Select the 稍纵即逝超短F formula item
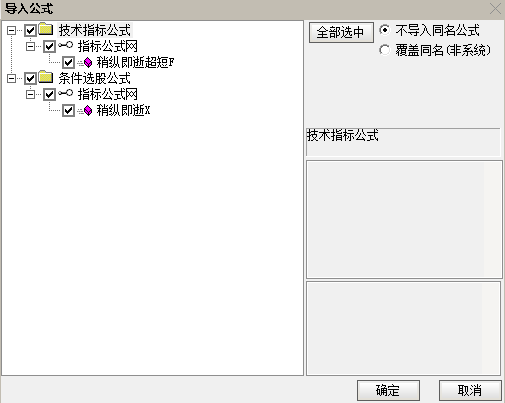This screenshot has height=403, width=505. coord(135,62)
